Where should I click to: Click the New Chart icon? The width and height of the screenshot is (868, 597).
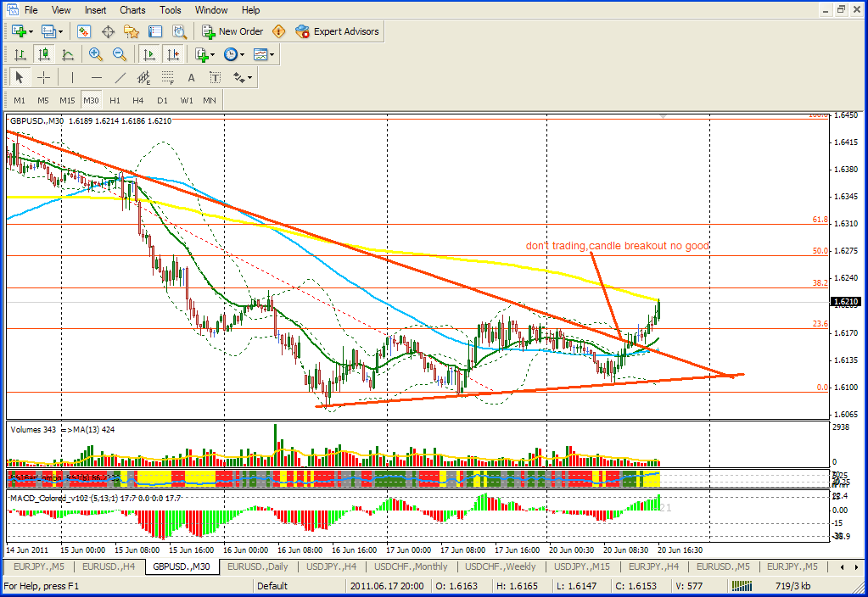(19, 31)
